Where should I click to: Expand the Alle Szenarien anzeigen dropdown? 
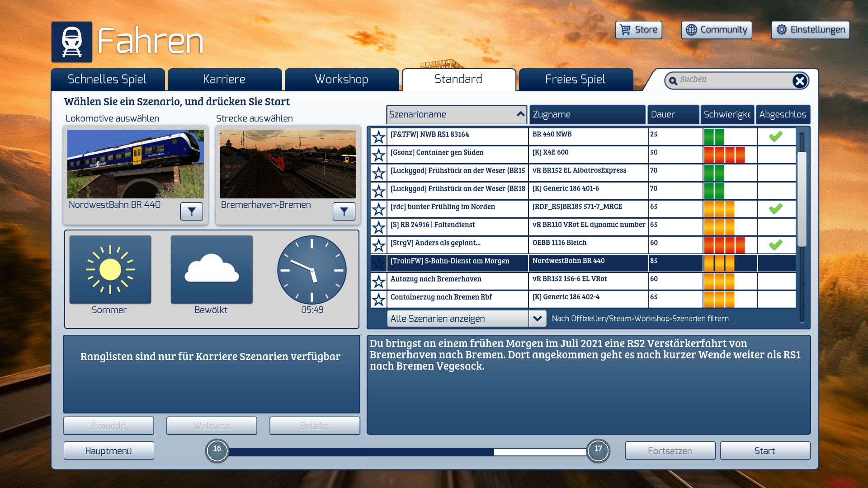point(537,319)
